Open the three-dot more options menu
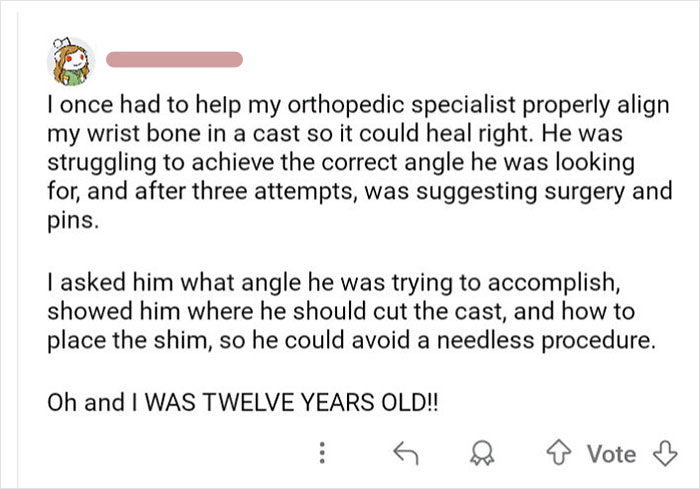 tap(321, 455)
